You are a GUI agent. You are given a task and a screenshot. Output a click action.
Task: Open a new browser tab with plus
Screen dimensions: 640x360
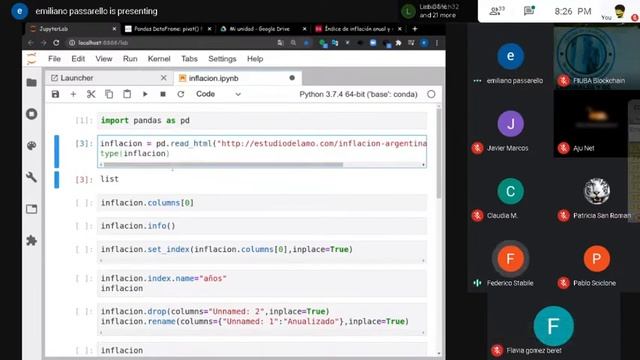click(415, 29)
